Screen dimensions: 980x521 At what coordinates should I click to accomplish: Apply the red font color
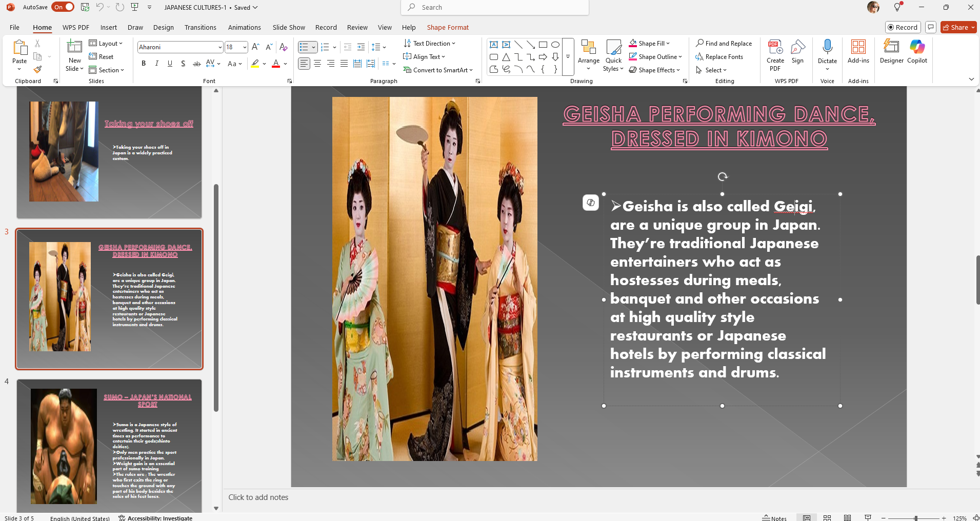[x=276, y=64]
